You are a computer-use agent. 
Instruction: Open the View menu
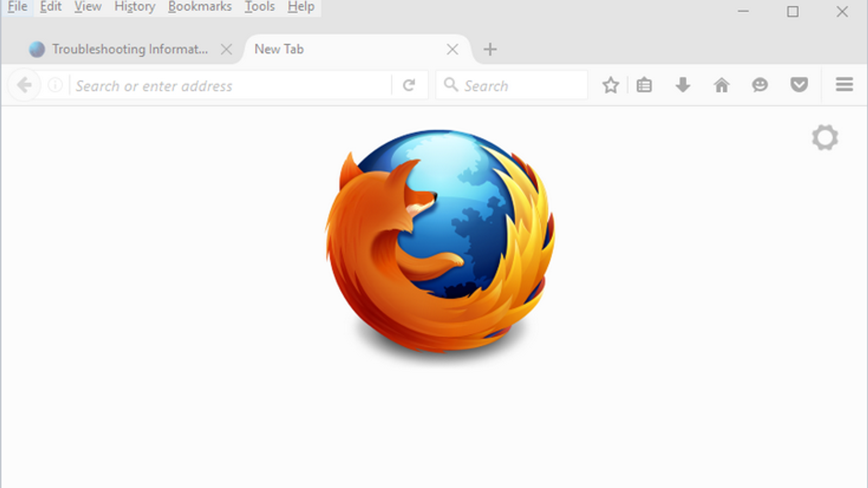point(88,7)
